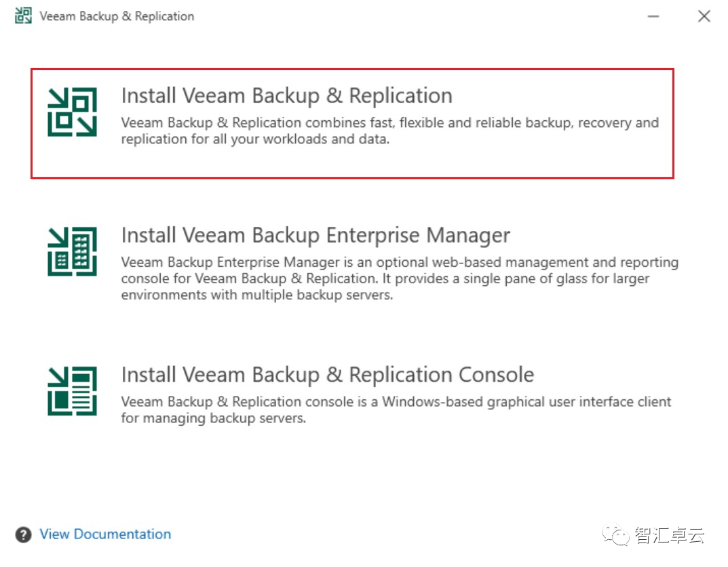The width and height of the screenshot is (728, 567).
Task: Click the window title text in the title bar
Action: coord(117,16)
